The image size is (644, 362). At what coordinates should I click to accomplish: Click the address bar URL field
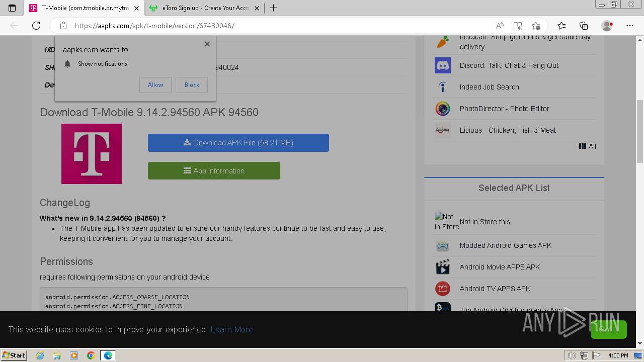(282, 26)
